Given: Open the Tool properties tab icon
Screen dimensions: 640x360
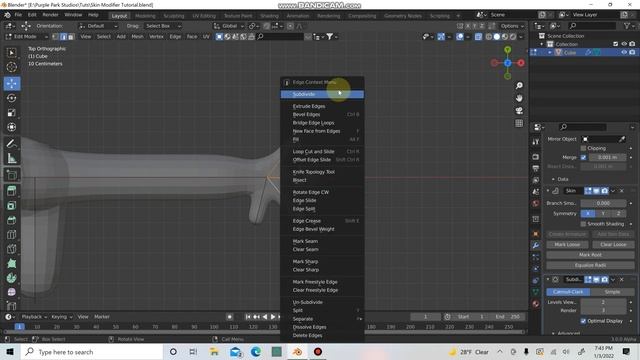Looking at the screenshot, I should pyautogui.click(x=536, y=142).
